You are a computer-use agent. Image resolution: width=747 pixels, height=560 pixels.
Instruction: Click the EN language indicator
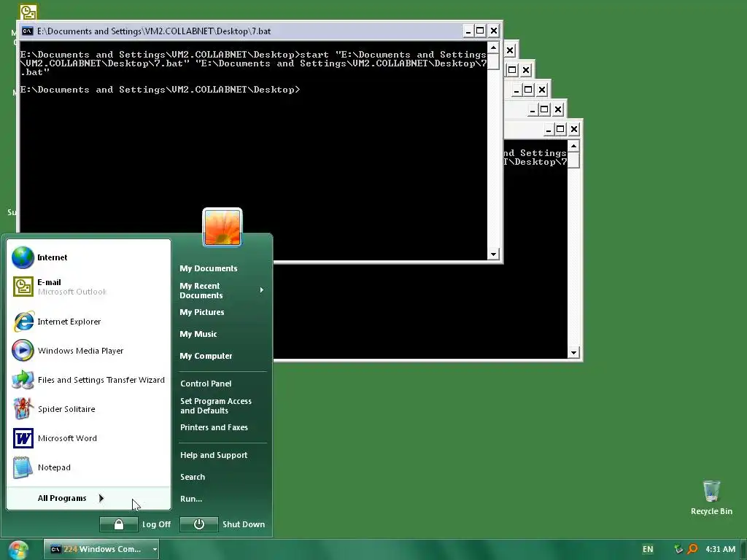(648, 549)
